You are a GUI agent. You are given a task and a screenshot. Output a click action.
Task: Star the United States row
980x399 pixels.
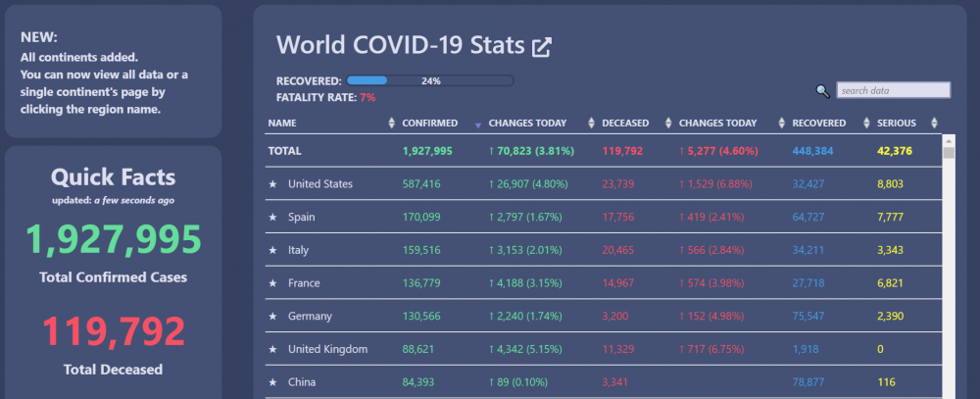click(272, 184)
